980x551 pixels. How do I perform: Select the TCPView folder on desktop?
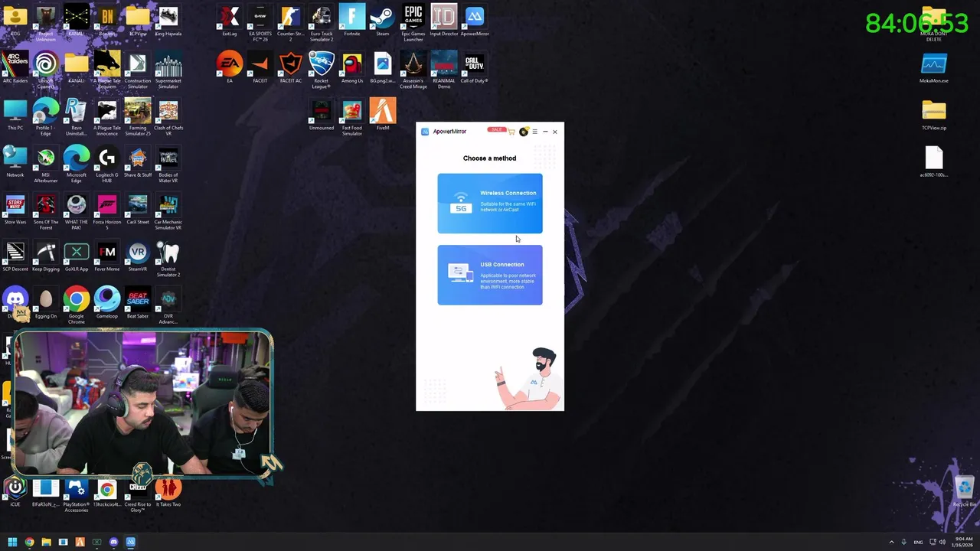click(138, 21)
